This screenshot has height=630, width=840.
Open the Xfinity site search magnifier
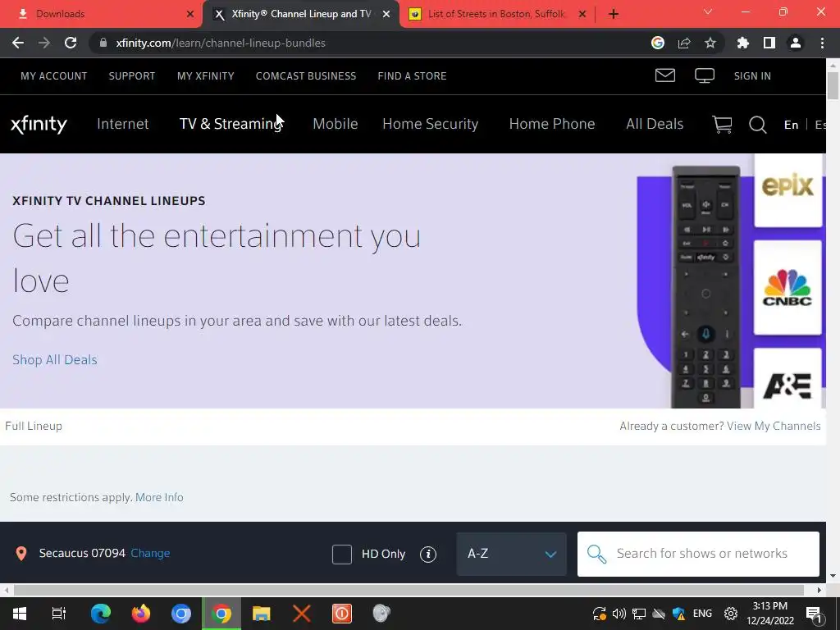[x=757, y=125]
